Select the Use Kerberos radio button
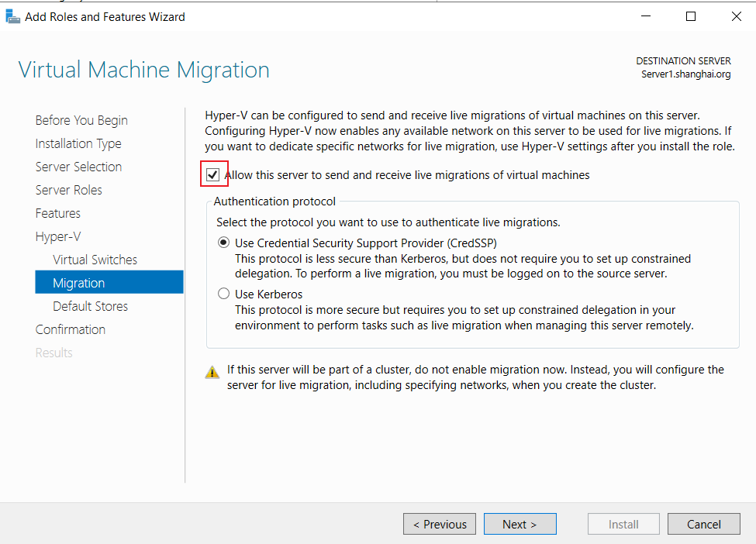756x544 pixels. pyautogui.click(x=223, y=294)
